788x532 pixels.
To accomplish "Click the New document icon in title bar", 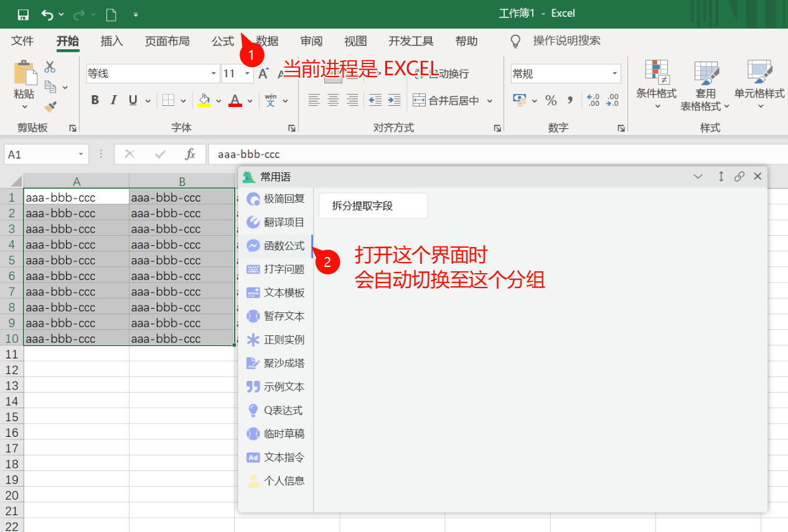I will click(x=111, y=14).
